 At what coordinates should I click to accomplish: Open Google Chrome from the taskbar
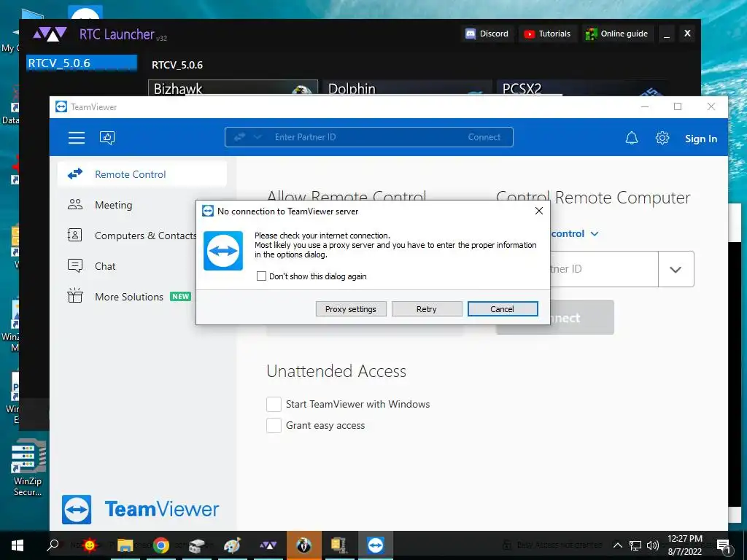point(161,545)
